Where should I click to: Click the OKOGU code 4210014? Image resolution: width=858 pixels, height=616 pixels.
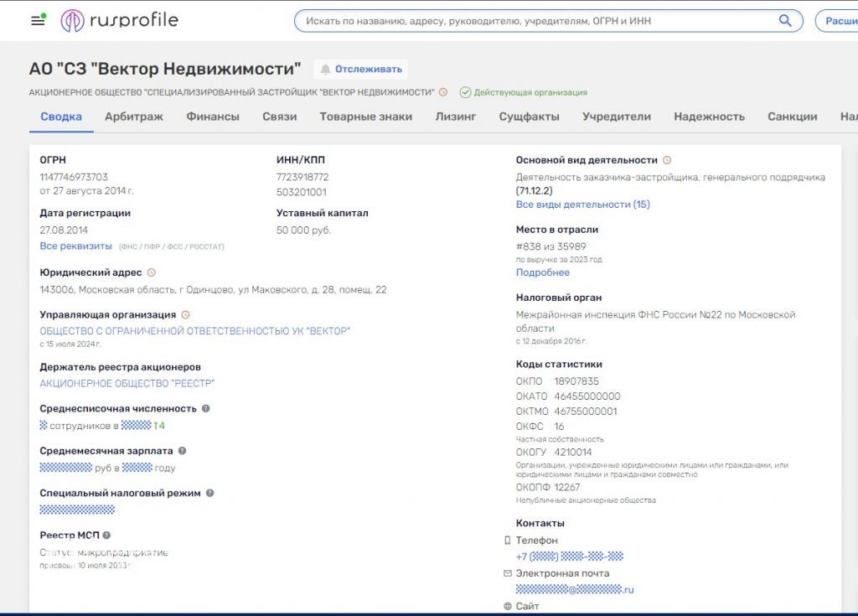click(573, 453)
